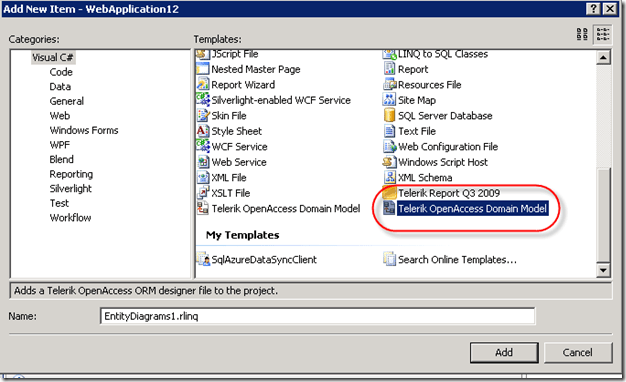
Task: Choose the Text File template icon
Action: [x=389, y=131]
